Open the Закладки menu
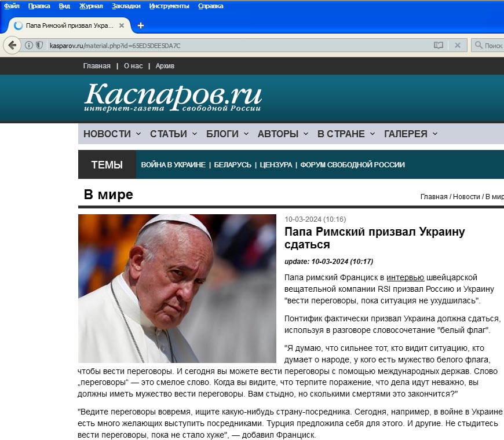504x440 pixels. (126, 6)
